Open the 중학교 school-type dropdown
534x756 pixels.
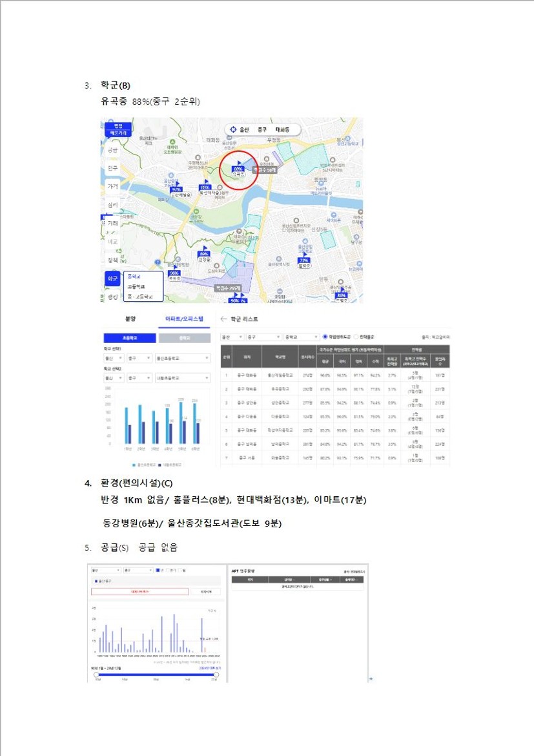point(301,337)
